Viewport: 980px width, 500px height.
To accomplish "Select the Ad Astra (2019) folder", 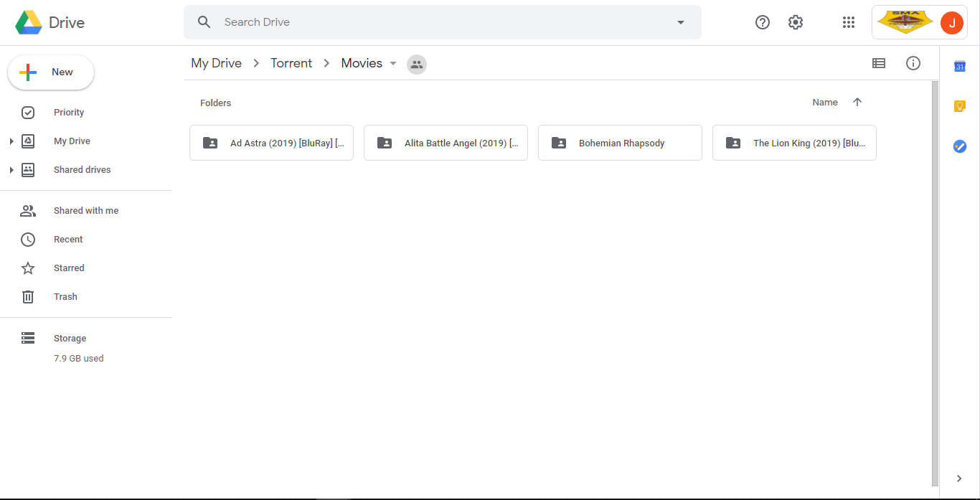I will coord(271,143).
